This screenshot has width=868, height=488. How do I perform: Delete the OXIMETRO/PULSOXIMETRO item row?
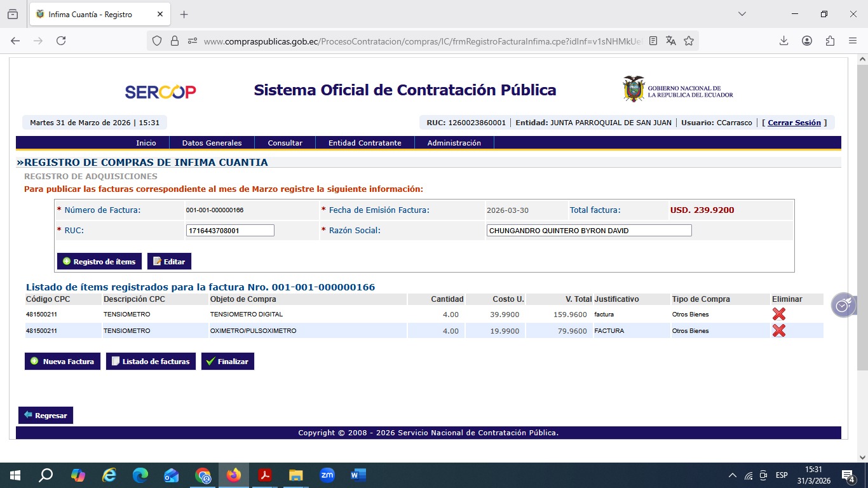click(x=778, y=330)
